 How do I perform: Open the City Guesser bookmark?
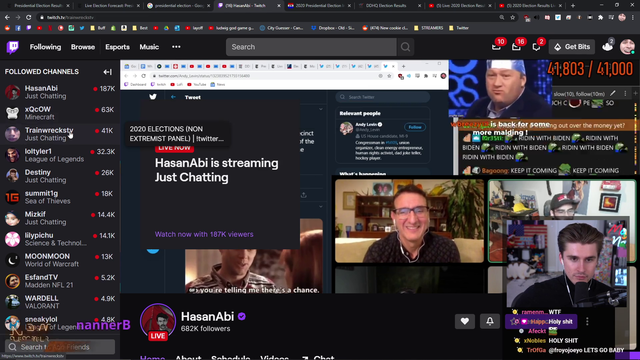pos(281,28)
